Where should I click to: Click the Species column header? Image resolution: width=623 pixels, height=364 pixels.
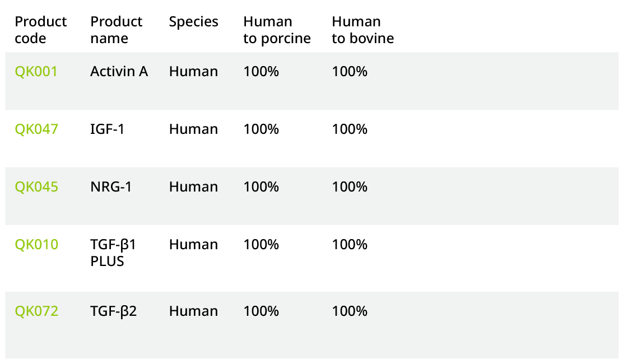(194, 22)
